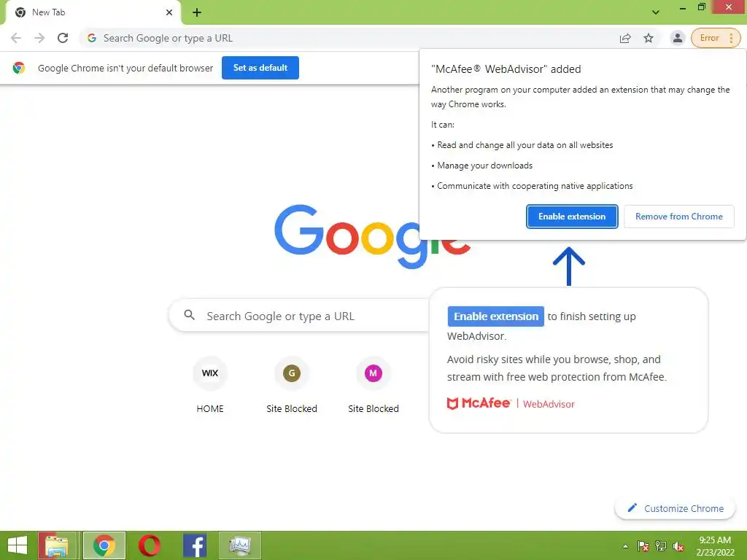Show hidden tray icons arrow
This screenshot has height=560, width=747.
625,546
